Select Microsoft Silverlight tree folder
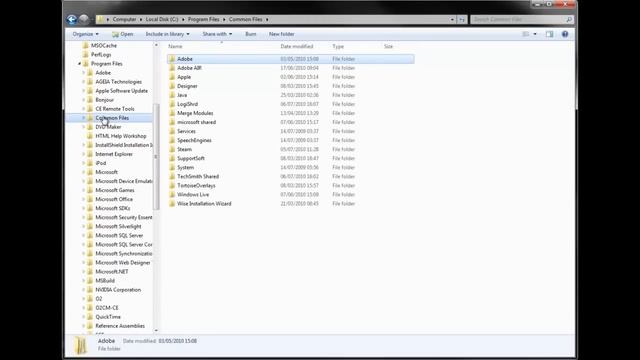 [118, 227]
